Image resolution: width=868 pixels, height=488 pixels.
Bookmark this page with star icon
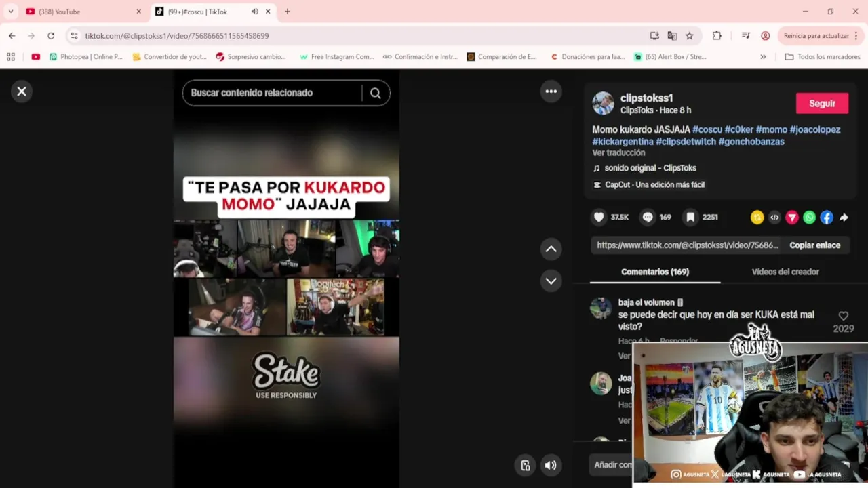point(690,36)
